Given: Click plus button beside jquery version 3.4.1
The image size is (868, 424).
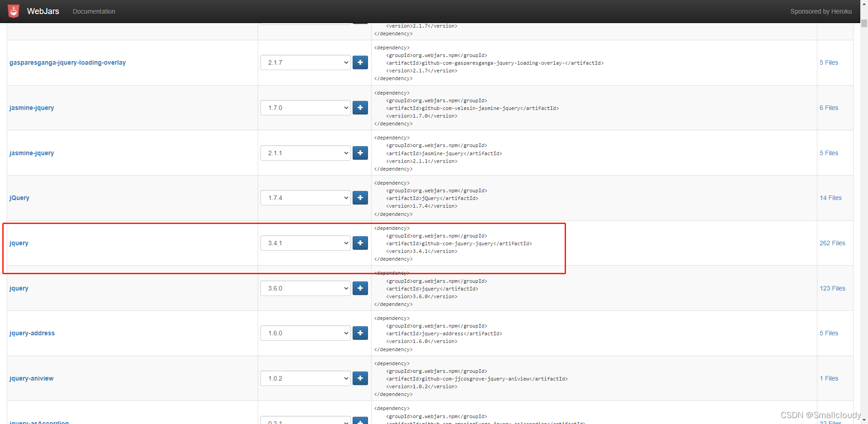Looking at the screenshot, I should pyautogui.click(x=360, y=243).
